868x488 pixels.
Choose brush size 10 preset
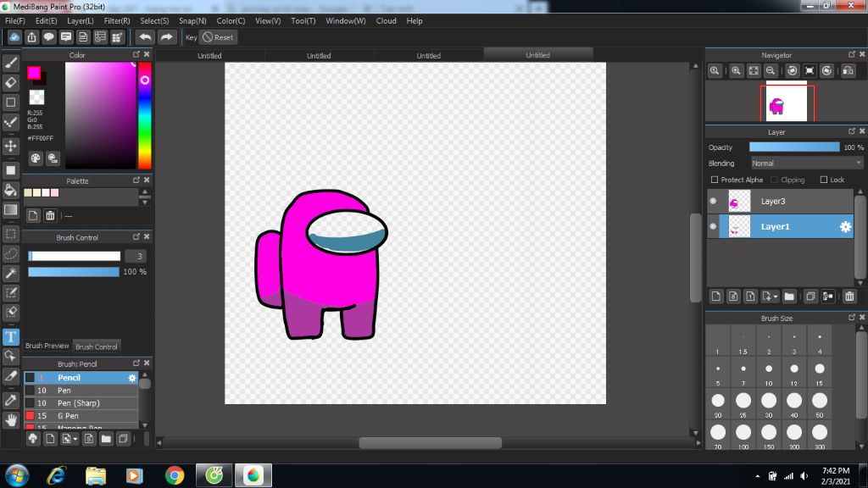[x=768, y=373]
